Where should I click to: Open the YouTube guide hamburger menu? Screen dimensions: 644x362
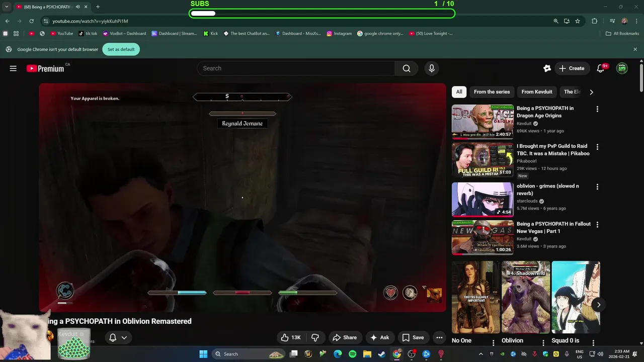coord(13,68)
